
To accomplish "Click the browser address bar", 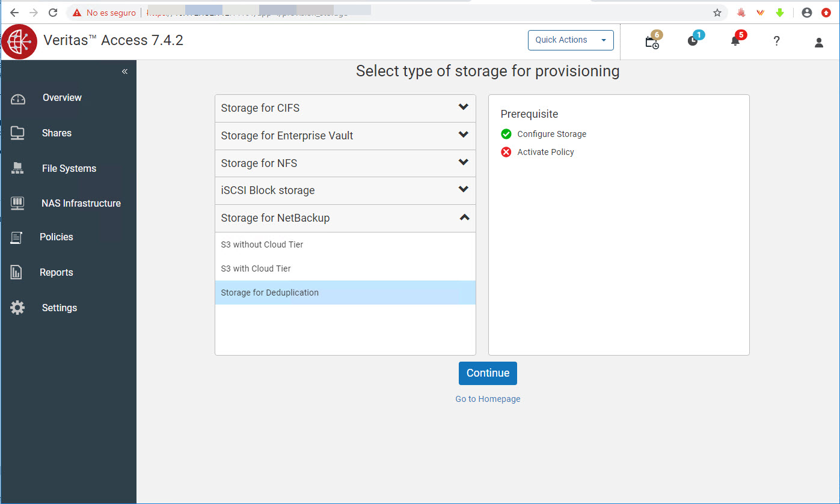I will coord(397,13).
